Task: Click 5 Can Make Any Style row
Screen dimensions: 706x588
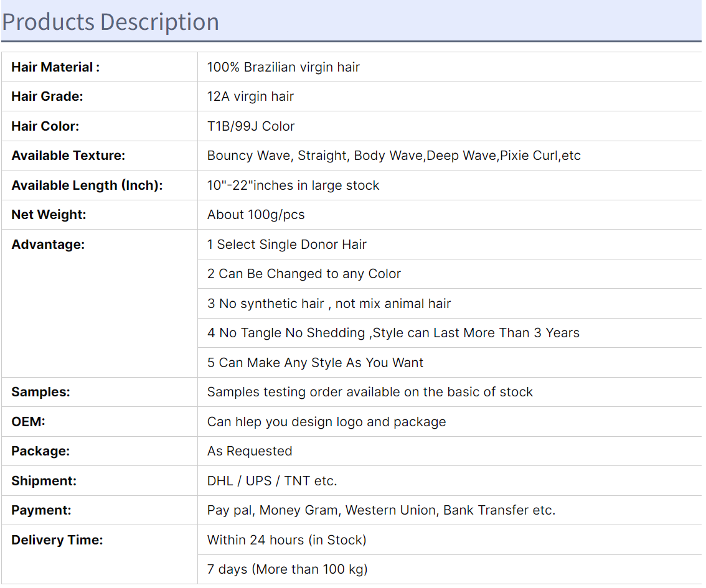Action: (x=315, y=363)
